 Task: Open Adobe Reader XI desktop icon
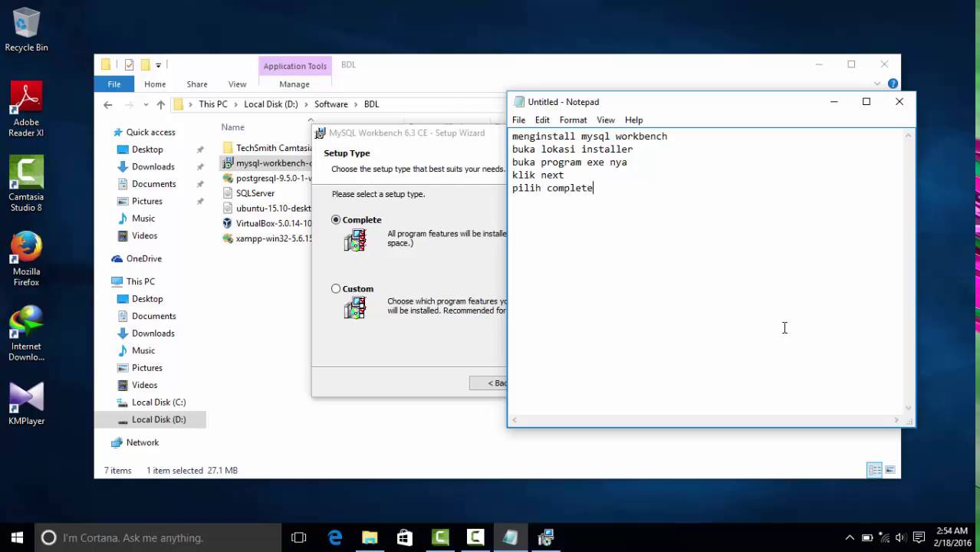26,110
